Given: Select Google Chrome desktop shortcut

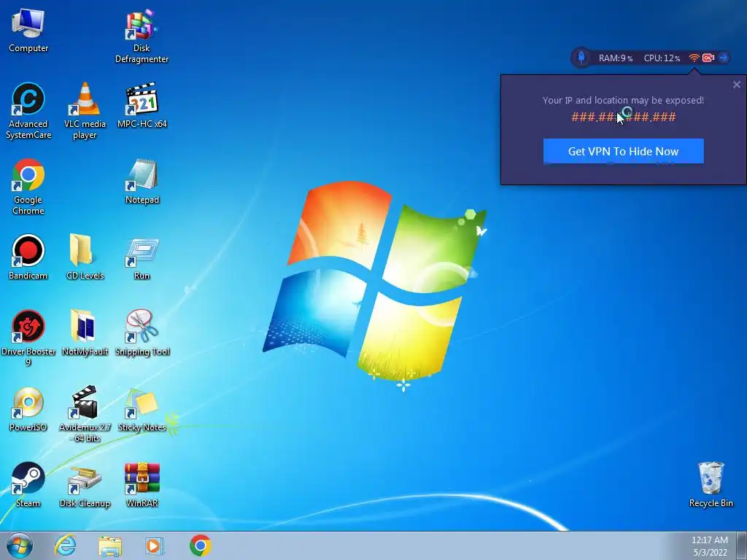Looking at the screenshot, I should [x=28, y=187].
